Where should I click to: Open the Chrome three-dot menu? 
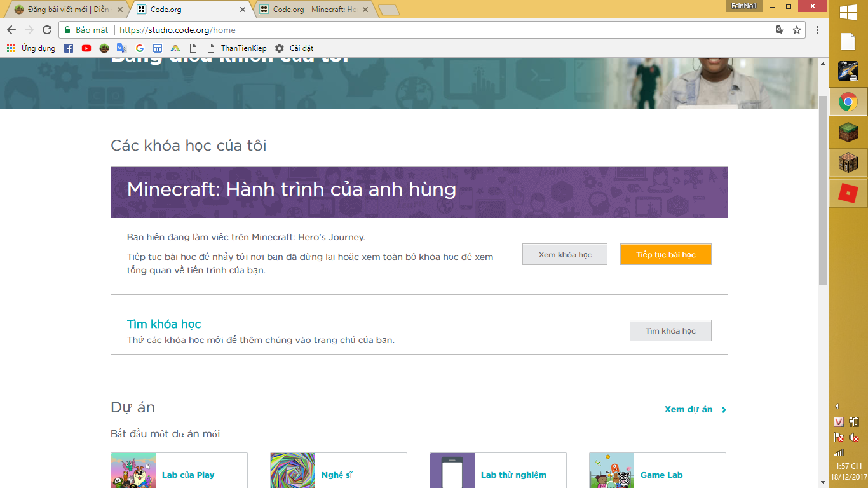pyautogui.click(x=817, y=30)
